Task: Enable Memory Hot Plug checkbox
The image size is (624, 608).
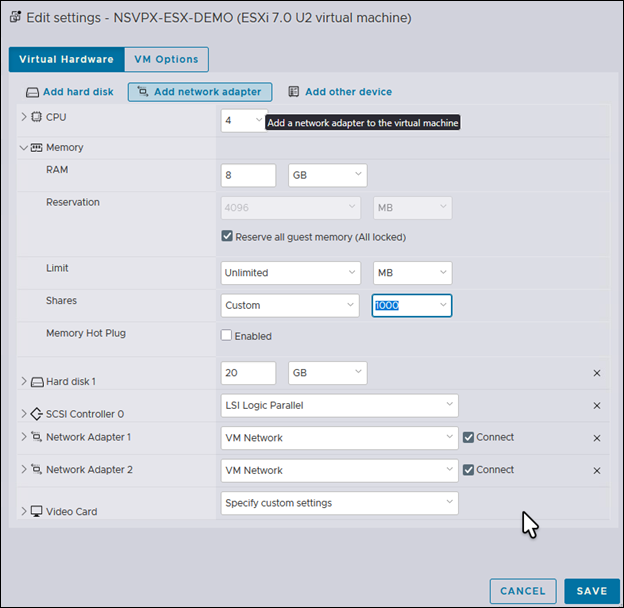Action: tap(226, 335)
